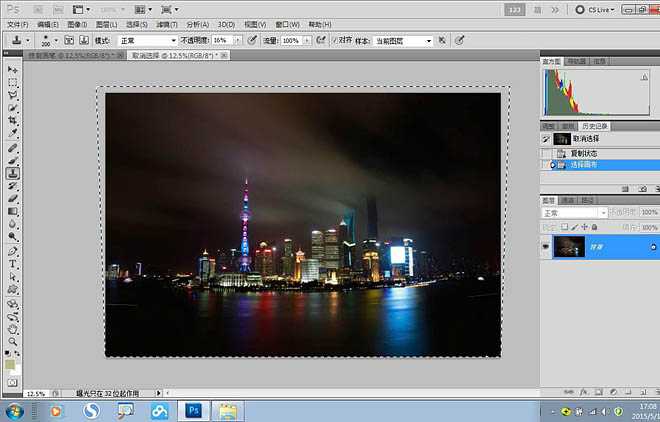
Task: Open the 模式 blend mode dropdown
Action: tap(147, 40)
